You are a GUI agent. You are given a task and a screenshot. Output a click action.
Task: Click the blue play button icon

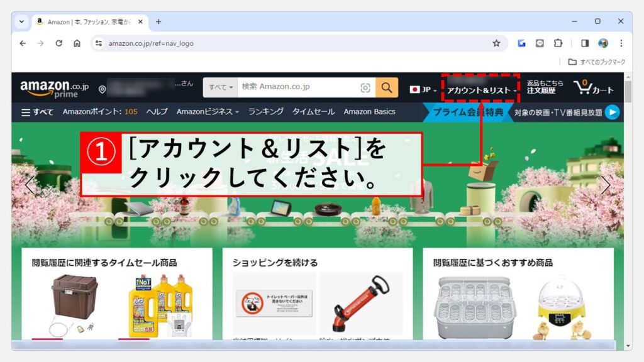(x=612, y=112)
